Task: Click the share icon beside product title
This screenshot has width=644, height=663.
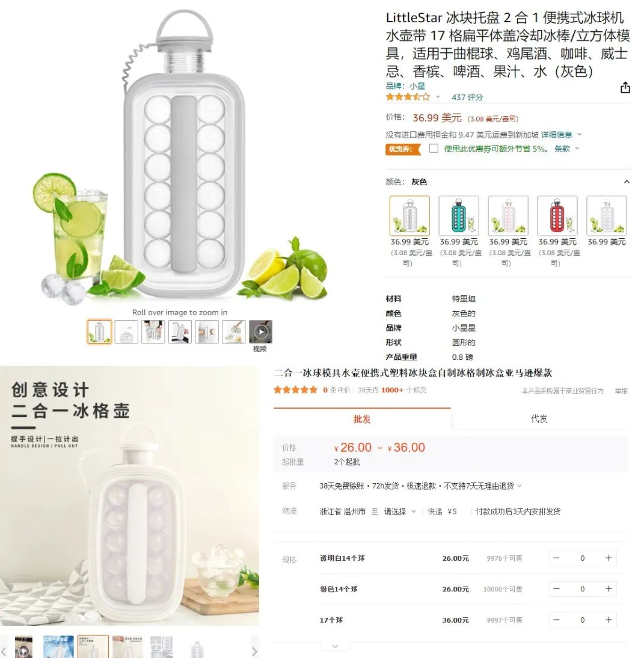Action: 625,87
